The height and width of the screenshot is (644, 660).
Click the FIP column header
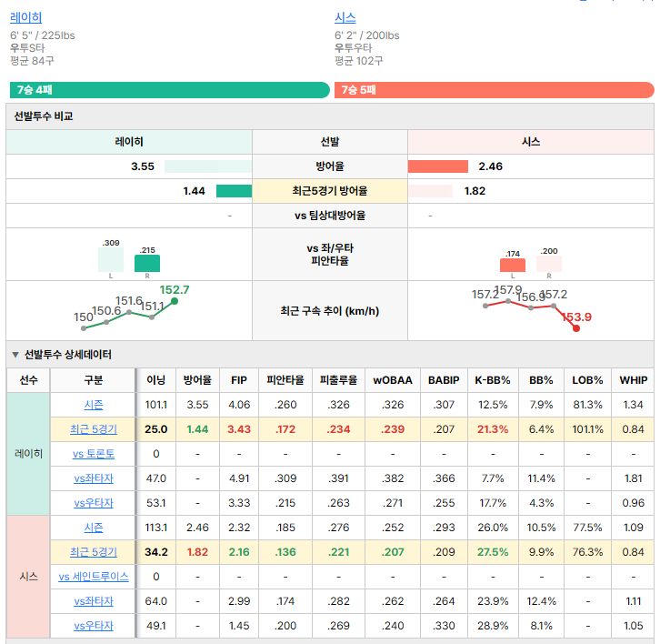tap(239, 380)
